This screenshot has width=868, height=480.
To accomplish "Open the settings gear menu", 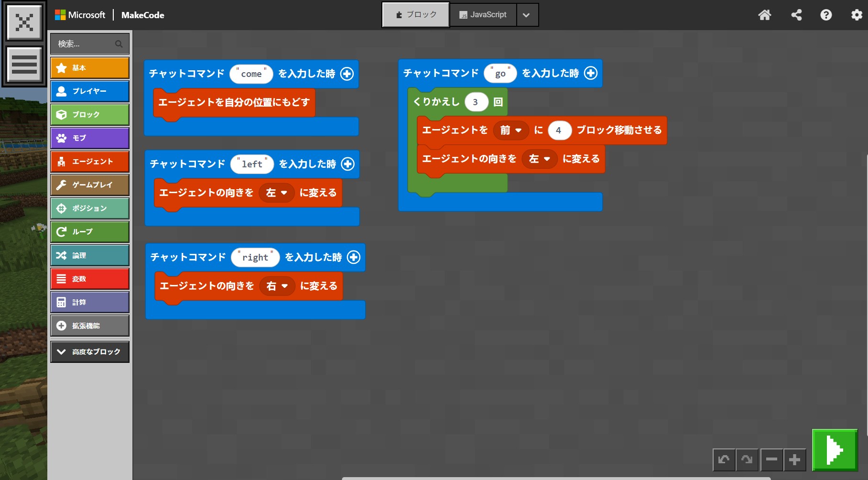I will (x=857, y=15).
